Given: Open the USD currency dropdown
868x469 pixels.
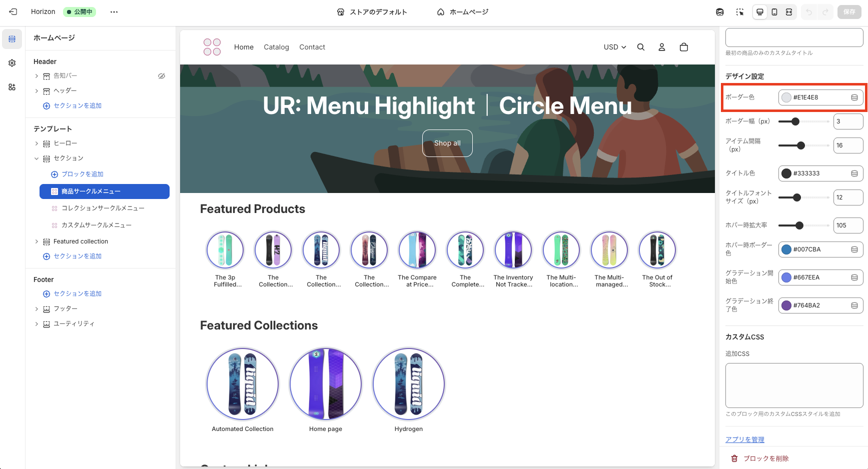Looking at the screenshot, I should 615,47.
